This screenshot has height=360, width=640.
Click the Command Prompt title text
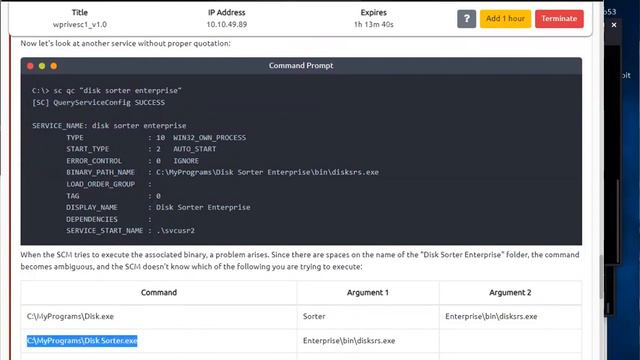pyautogui.click(x=301, y=66)
